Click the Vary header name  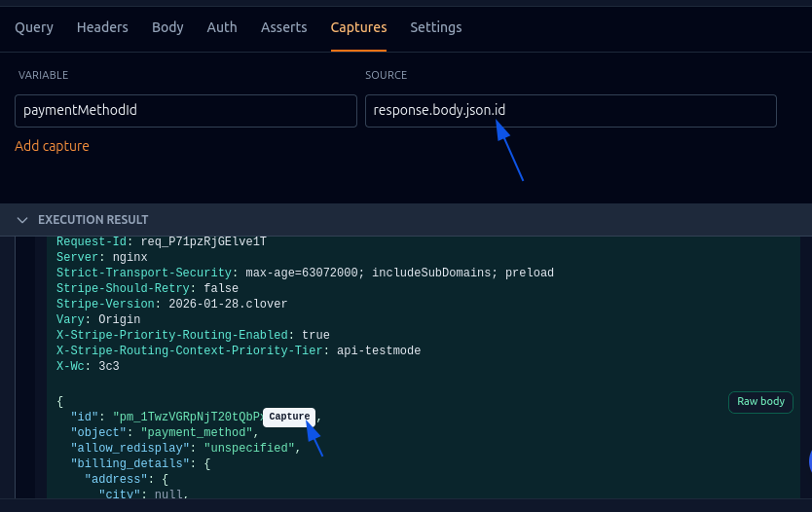point(70,319)
